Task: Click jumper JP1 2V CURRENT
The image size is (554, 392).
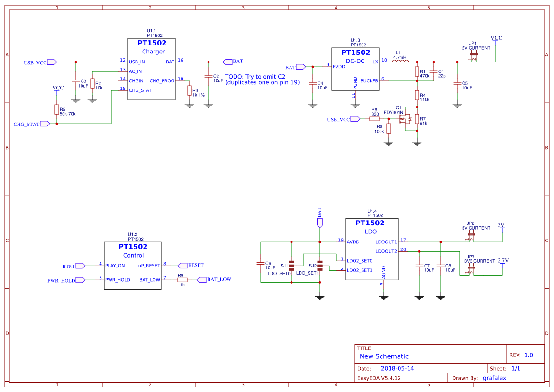Action: click(474, 55)
